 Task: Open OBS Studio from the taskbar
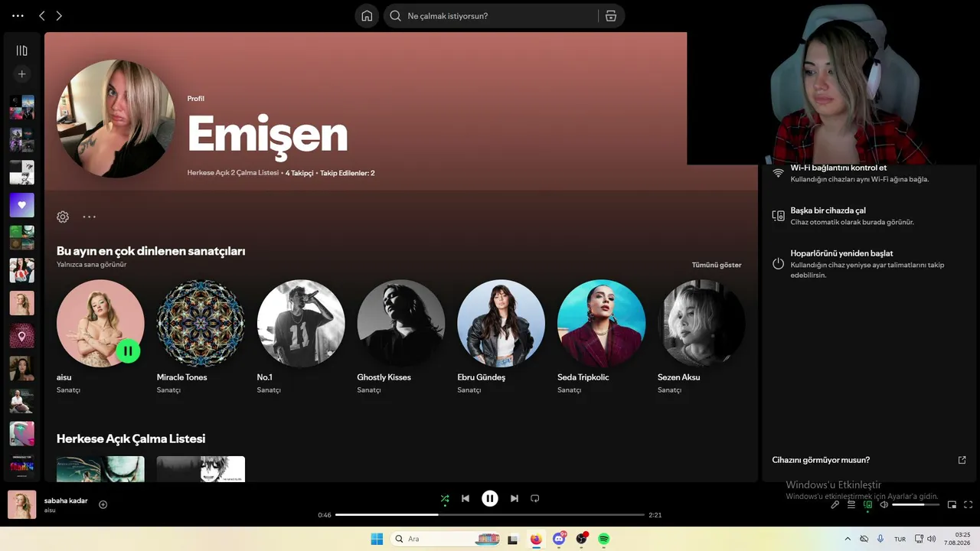(x=581, y=539)
